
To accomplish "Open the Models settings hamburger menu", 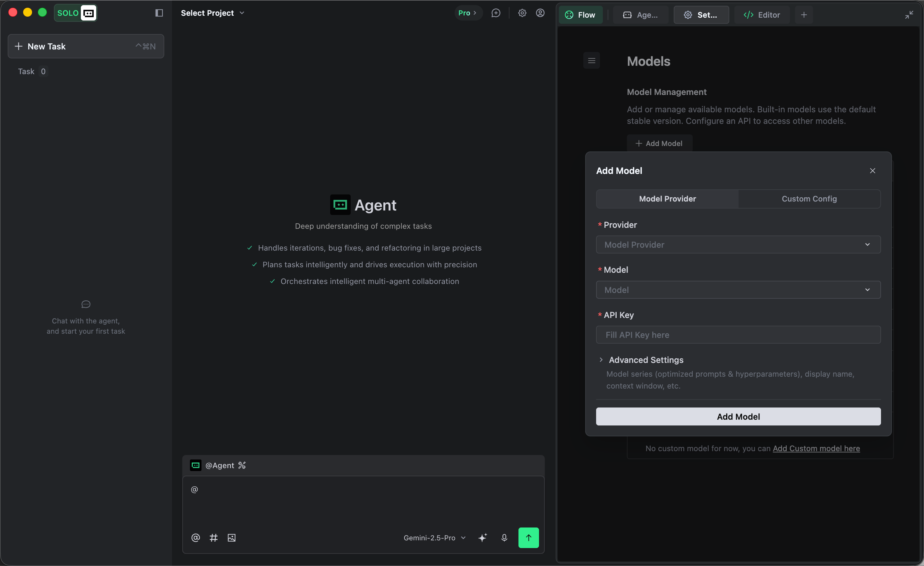I will tap(591, 60).
